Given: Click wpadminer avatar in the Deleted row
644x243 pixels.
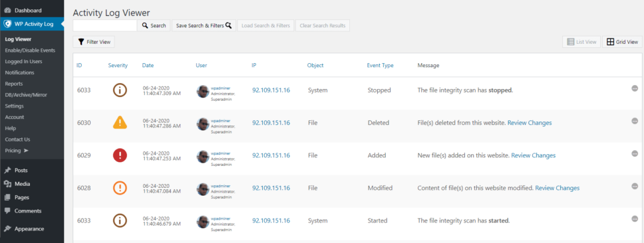Looking at the screenshot, I should (203, 124).
